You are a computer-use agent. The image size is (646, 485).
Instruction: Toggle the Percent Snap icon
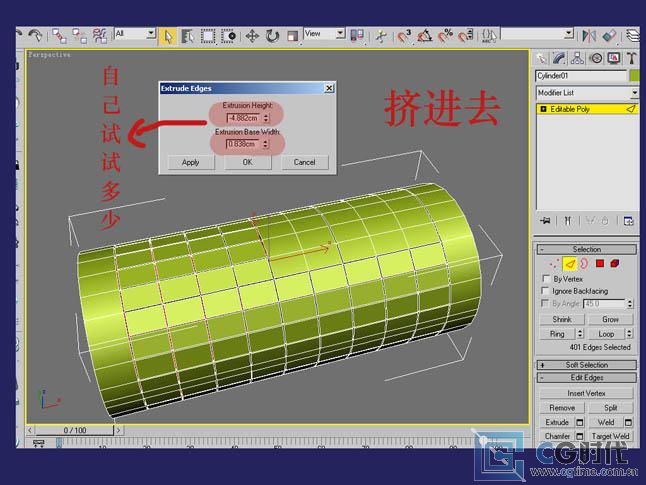(445, 36)
